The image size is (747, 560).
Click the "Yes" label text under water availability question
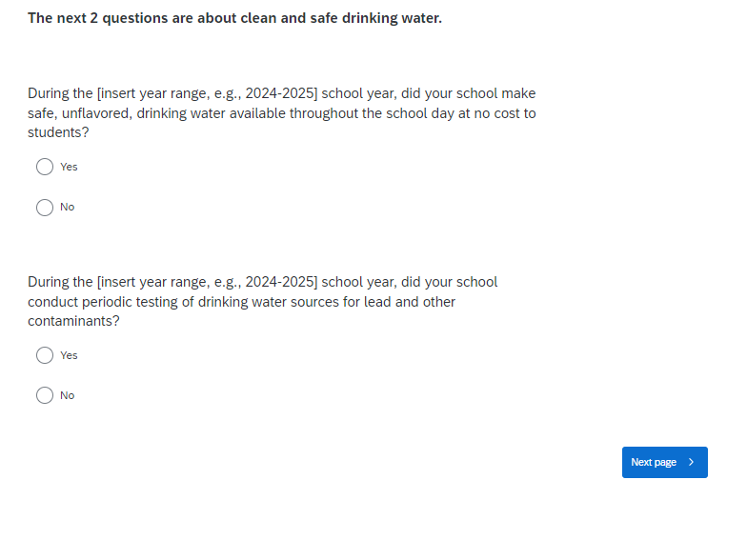coord(69,167)
